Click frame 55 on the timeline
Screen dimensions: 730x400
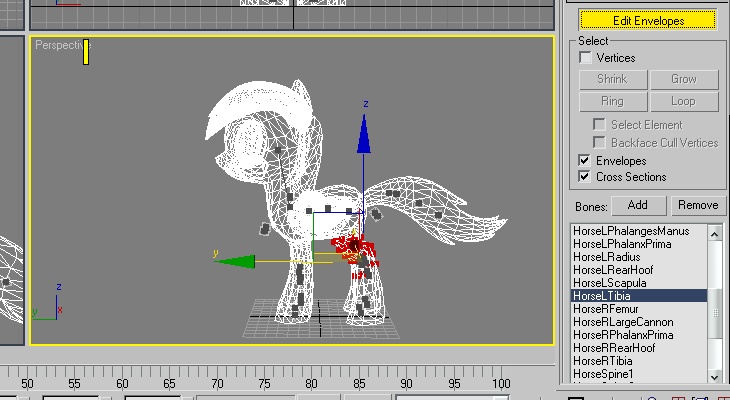tap(74, 384)
